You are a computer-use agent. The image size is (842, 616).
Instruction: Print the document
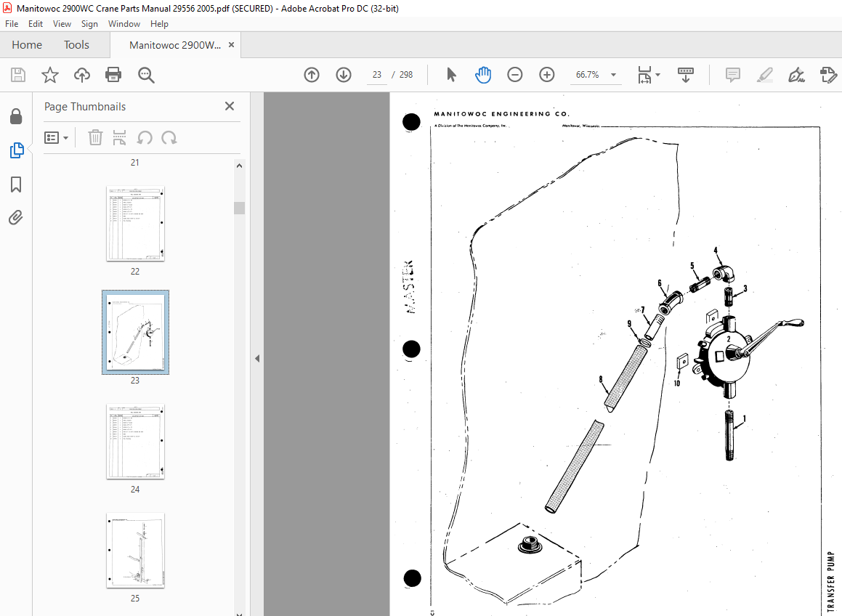(x=113, y=75)
